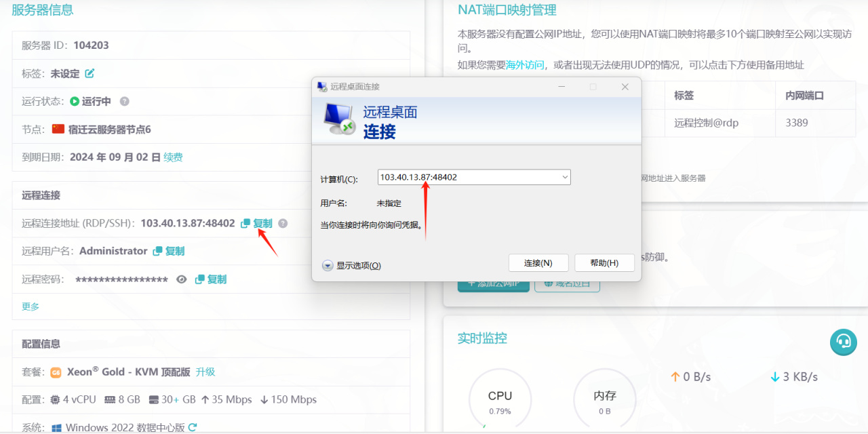The width and height of the screenshot is (868, 434).
Task: Click the reinstall icon next to Windows 2022
Action: point(193,427)
